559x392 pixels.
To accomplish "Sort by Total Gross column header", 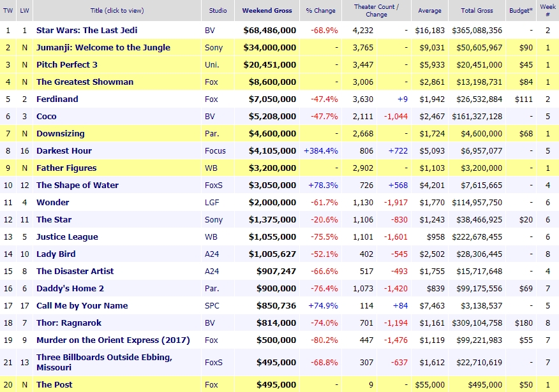I will 477,10.
